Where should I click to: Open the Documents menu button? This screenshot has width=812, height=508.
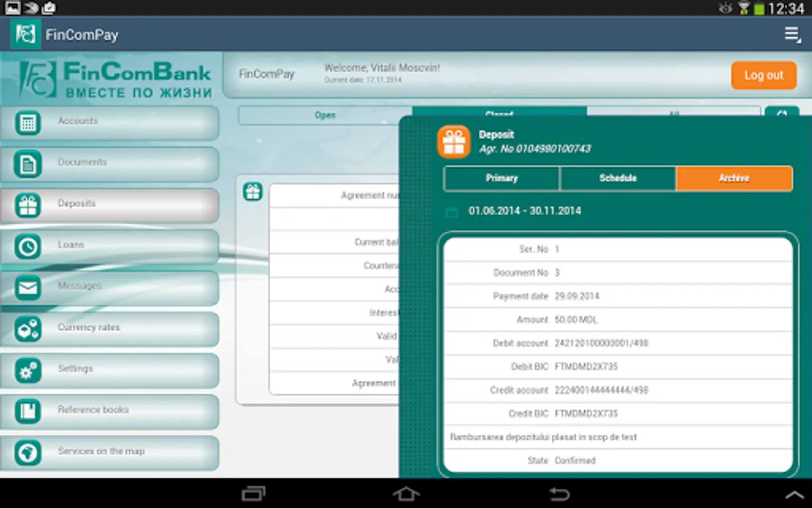(109, 164)
